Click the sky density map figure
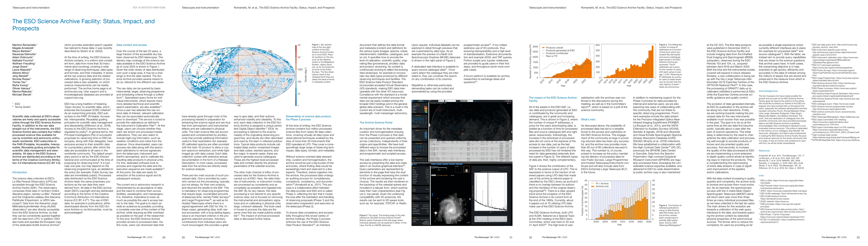This screenshot has width=868, height=246. click(x=238, y=76)
